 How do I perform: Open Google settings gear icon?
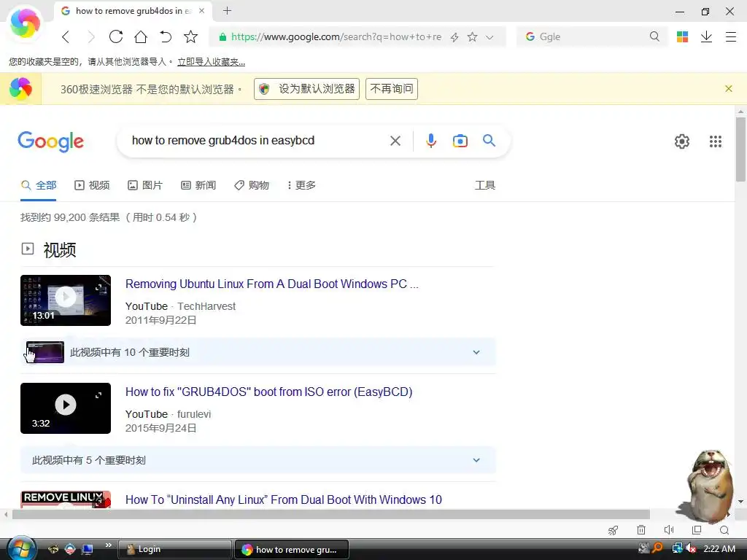682,141
